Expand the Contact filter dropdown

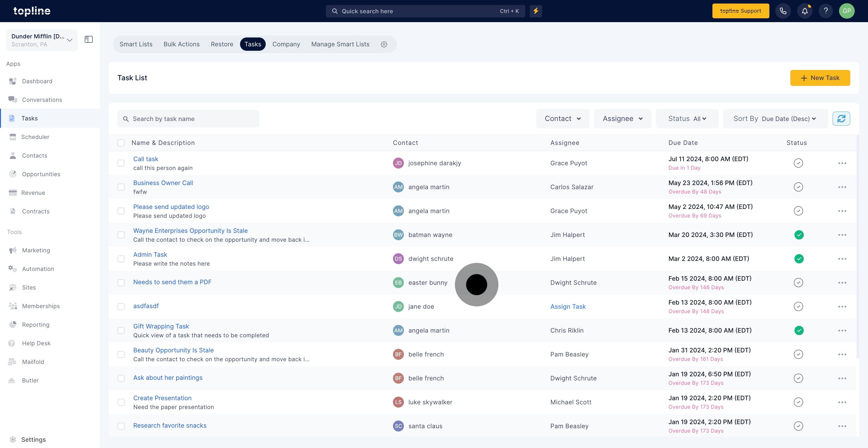(562, 119)
